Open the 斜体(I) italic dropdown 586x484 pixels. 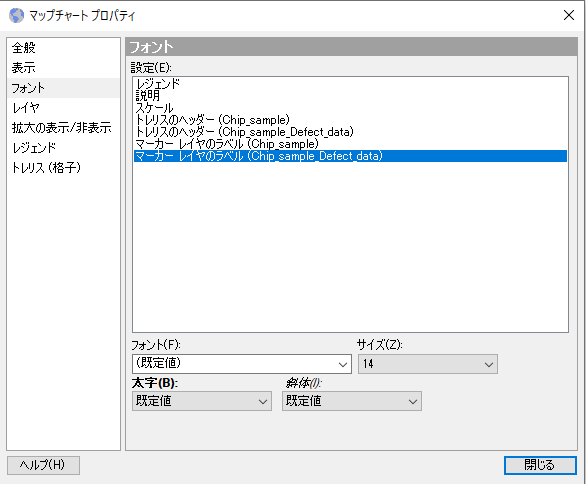tap(352, 401)
